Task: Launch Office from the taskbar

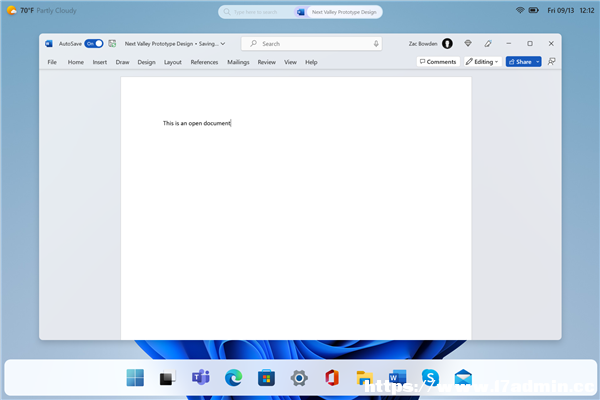Action: (x=332, y=378)
